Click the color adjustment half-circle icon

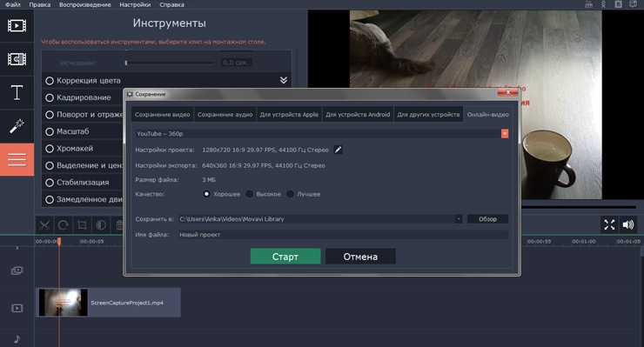[101, 225]
